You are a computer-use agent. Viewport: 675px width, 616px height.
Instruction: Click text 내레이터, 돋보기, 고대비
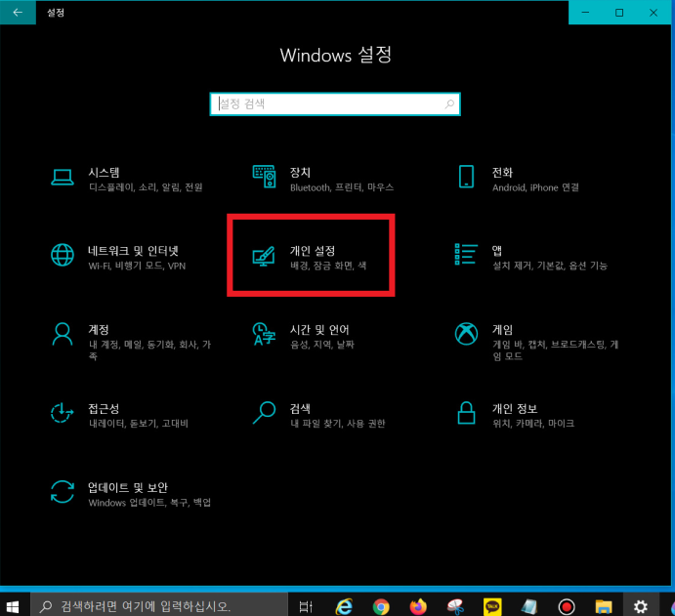[x=138, y=424]
